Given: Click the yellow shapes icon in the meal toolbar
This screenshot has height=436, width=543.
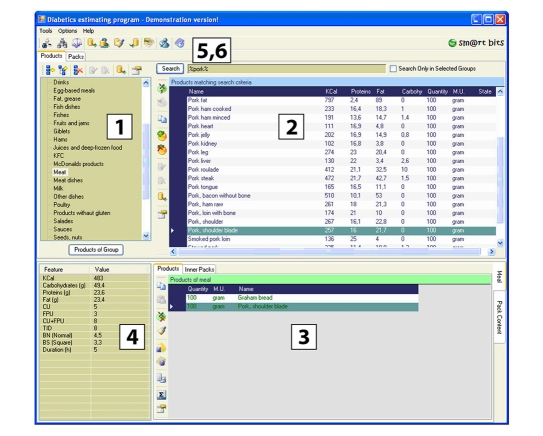Looking at the screenshot, I should tap(161, 347).
